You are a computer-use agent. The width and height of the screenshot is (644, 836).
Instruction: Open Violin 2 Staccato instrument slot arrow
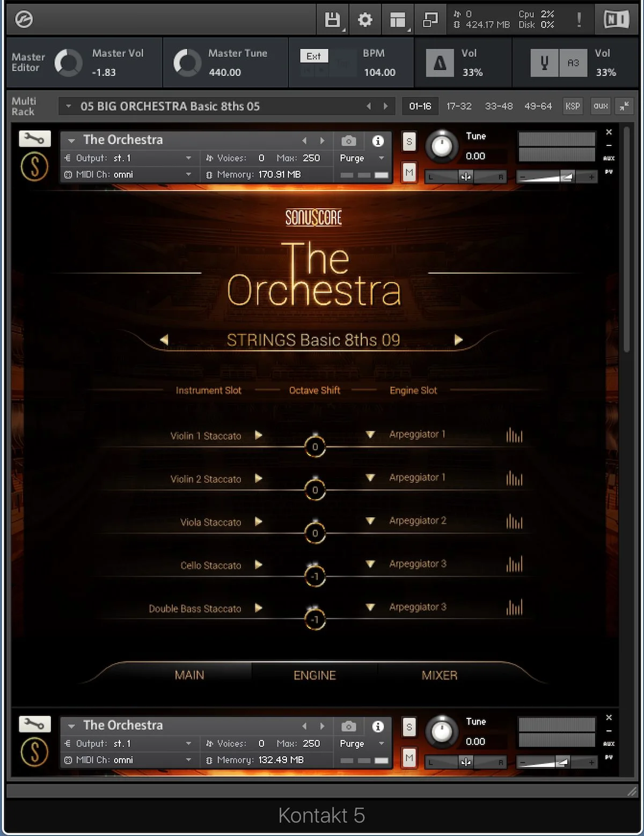(259, 478)
